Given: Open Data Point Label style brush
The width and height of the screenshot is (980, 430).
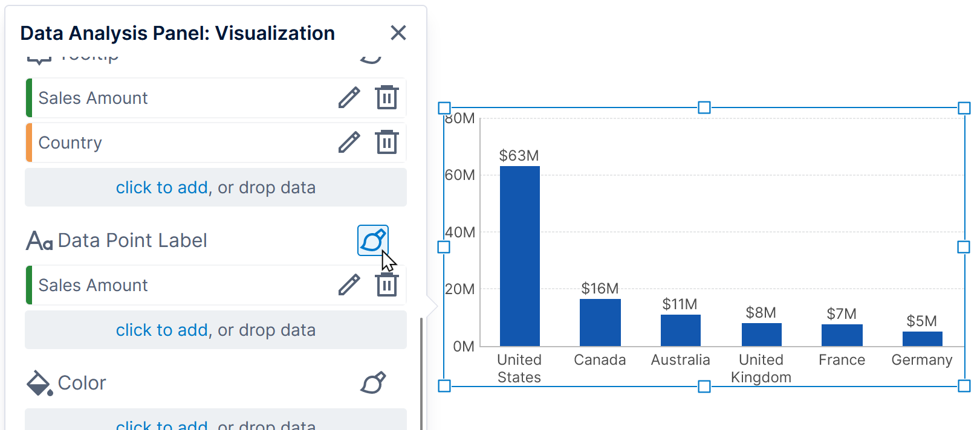Looking at the screenshot, I should (372, 240).
